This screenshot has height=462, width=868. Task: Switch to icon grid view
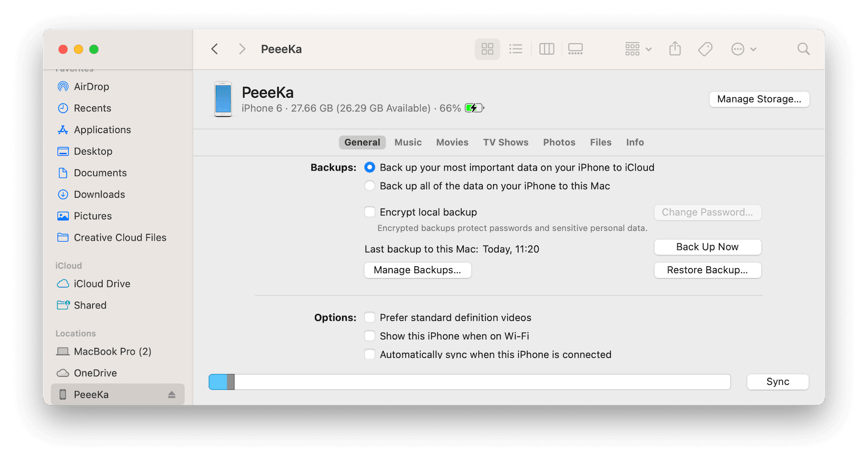[x=487, y=49]
